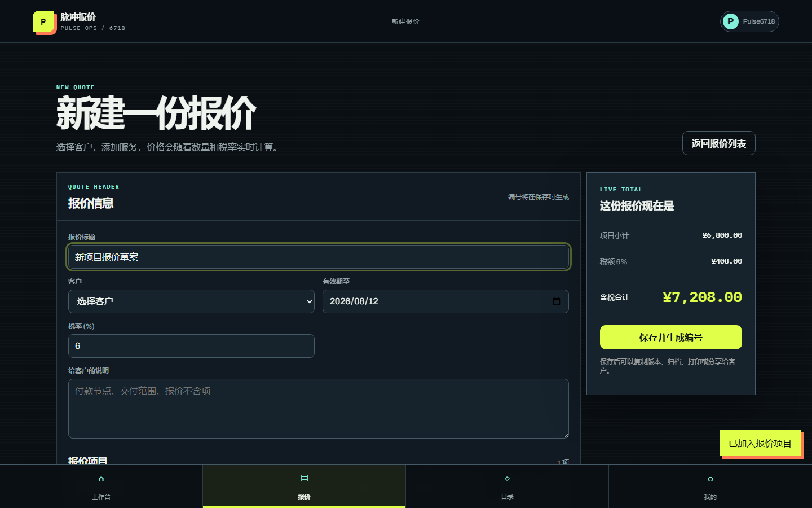Expand the 选择客户 dropdown
This screenshot has width=812, height=508.
point(191,301)
